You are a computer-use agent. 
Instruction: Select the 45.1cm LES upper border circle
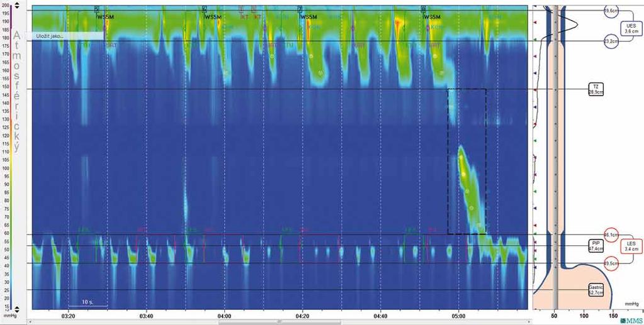click(611, 234)
